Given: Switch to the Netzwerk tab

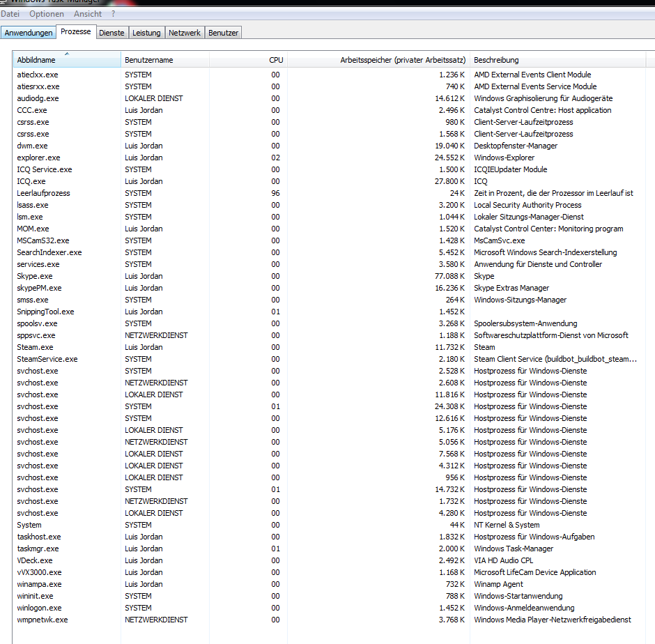Looking at the screenshot, I should click(184, 33).
